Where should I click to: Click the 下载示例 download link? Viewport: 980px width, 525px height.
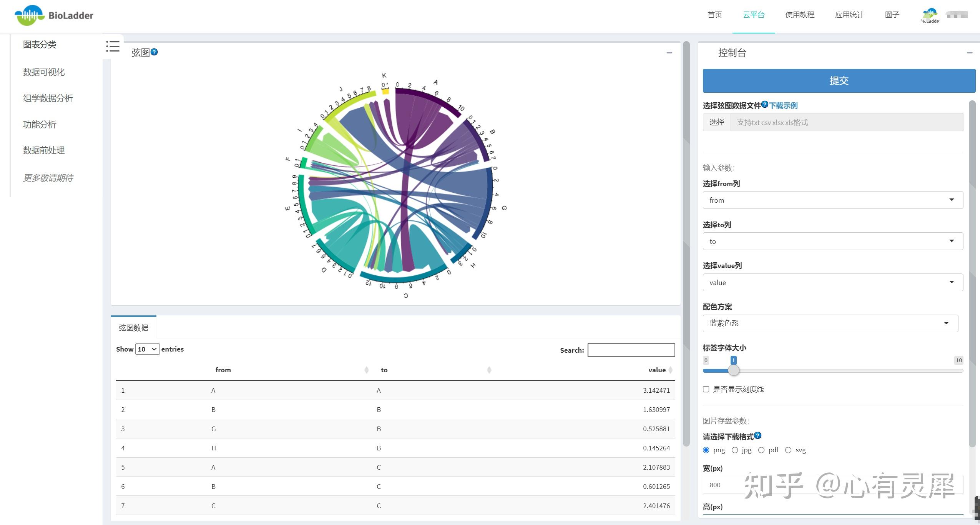click(x=783, y=105)
